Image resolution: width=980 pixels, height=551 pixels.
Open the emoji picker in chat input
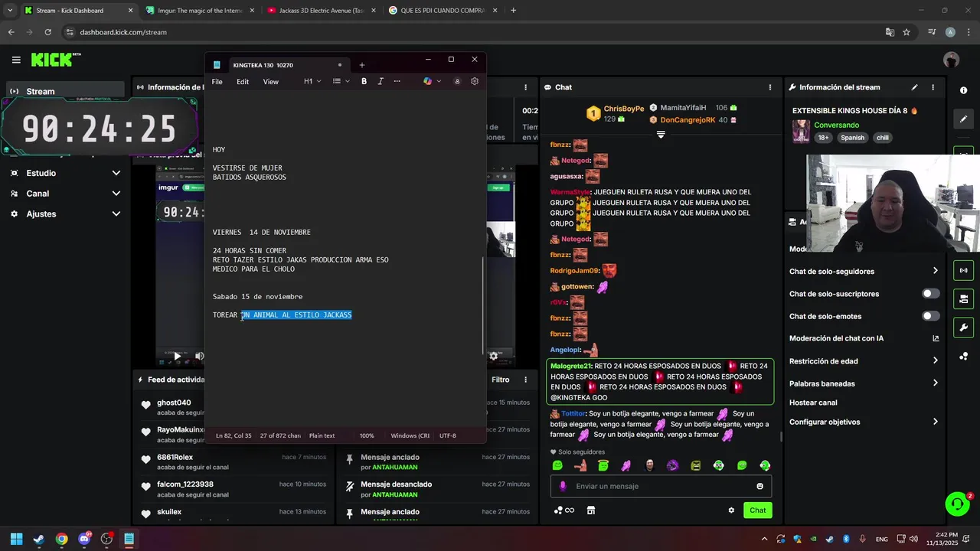(759, 486)
